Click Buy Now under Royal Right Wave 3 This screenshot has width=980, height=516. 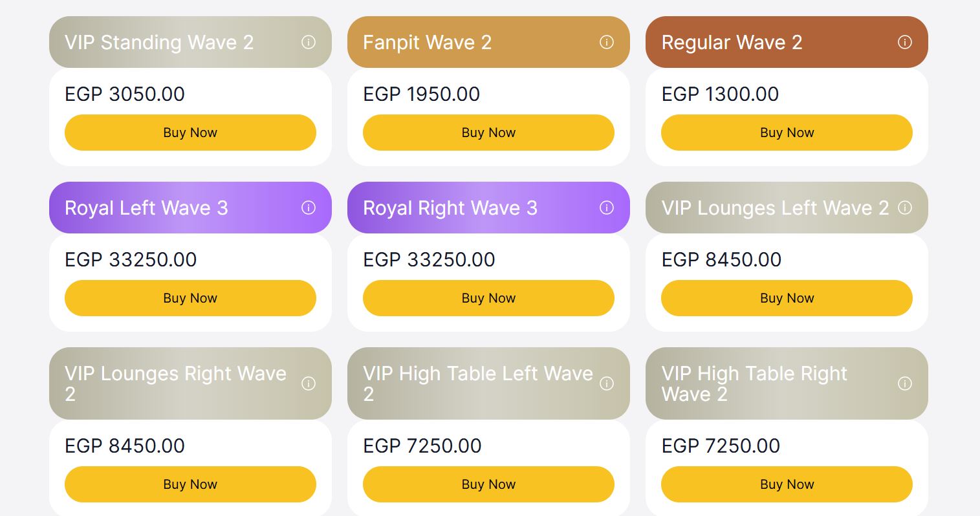coord(488,298)
